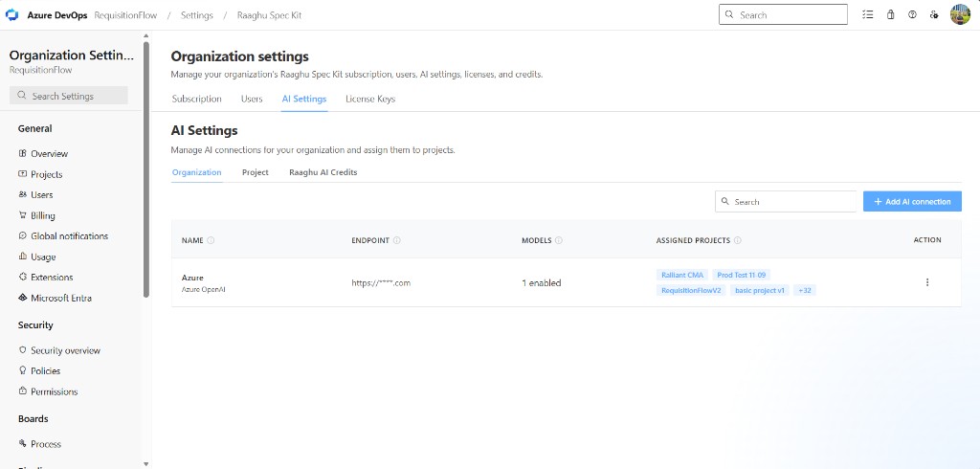Click the Permissions lock icon
This screenshot has width=980, height=469.
(x=23, y=391)
